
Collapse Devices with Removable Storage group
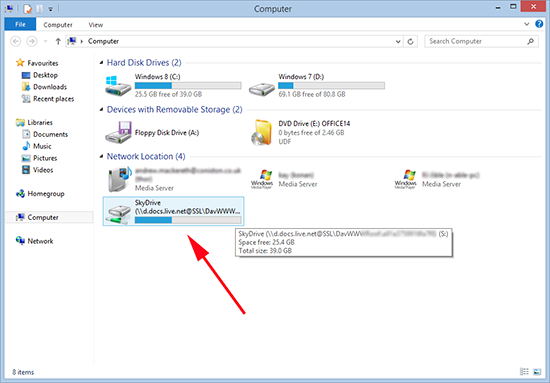[x=101, y=110]
